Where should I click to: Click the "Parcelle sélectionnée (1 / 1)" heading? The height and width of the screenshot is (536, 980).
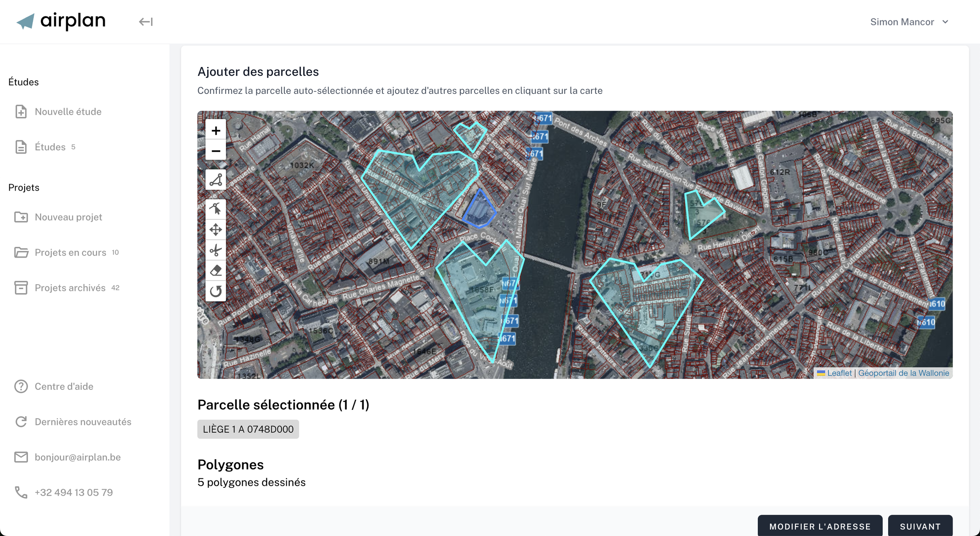pos(283,405)
